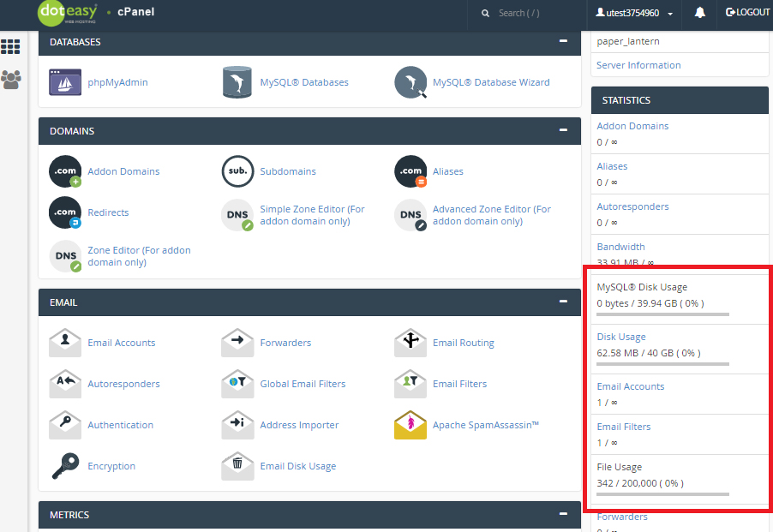
Task: Open the Redirects .com icon
Action: (x=65, y=212)
